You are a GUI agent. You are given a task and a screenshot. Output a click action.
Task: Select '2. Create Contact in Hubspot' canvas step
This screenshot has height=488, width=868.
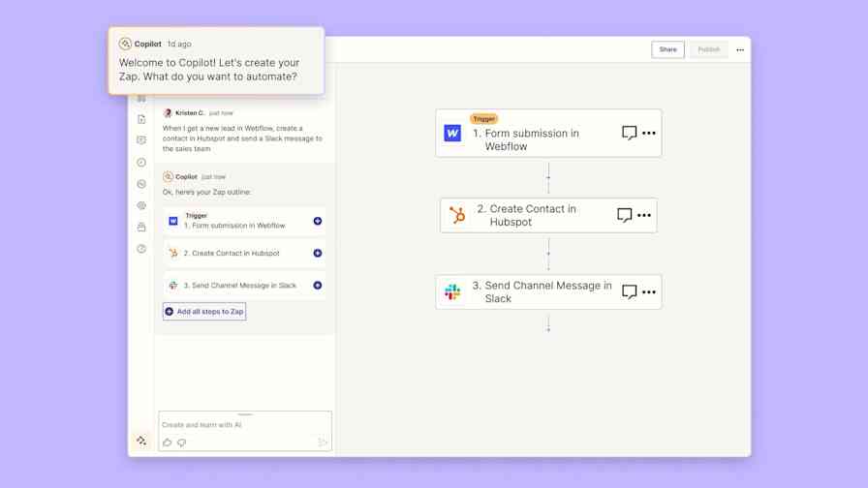(548, 215)
